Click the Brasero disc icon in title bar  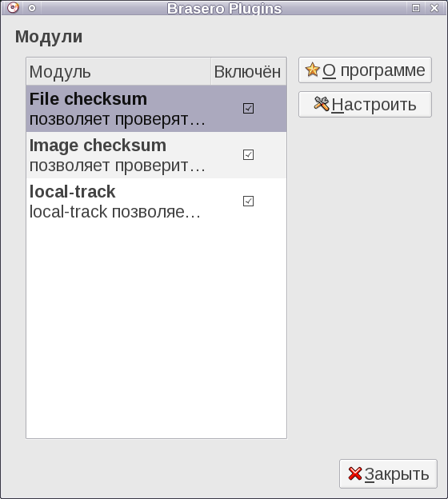tap(13, 8)
